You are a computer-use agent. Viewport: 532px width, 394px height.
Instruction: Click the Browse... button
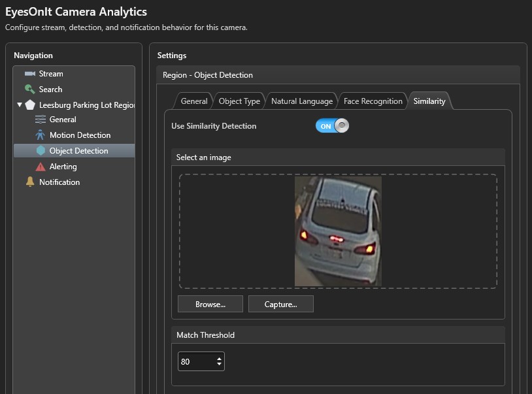coord(210,304)
